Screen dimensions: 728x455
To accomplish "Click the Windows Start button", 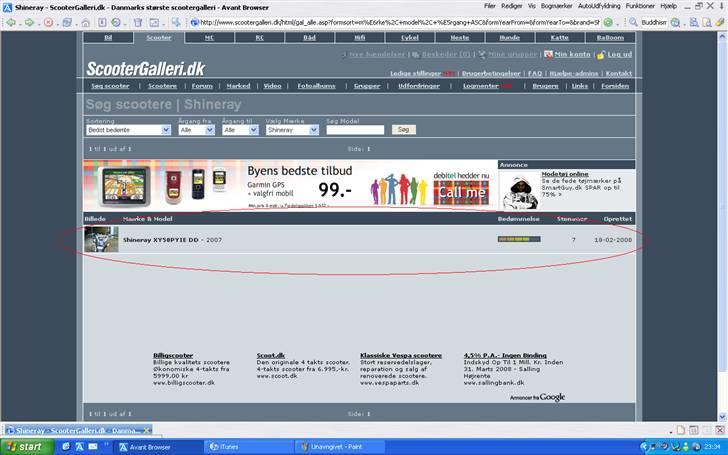I will coord(23,446).
